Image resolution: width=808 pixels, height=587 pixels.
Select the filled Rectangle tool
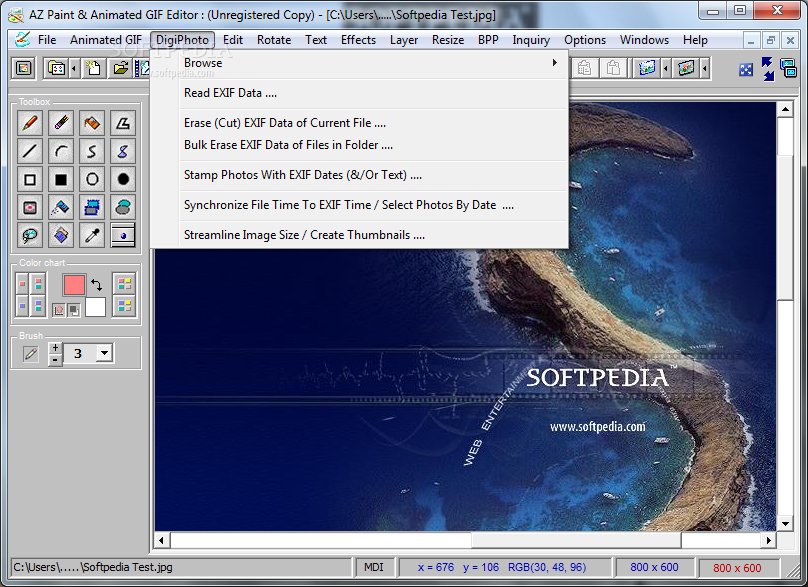click(61, 179)
